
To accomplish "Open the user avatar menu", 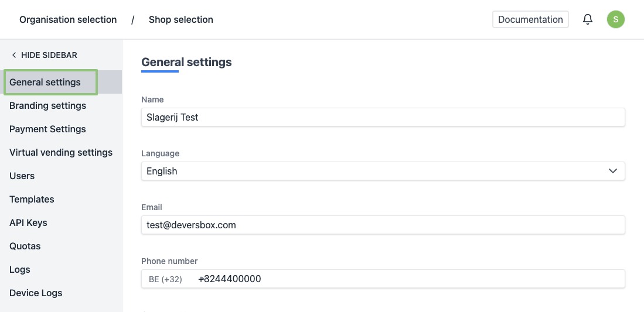I will 615,19.
